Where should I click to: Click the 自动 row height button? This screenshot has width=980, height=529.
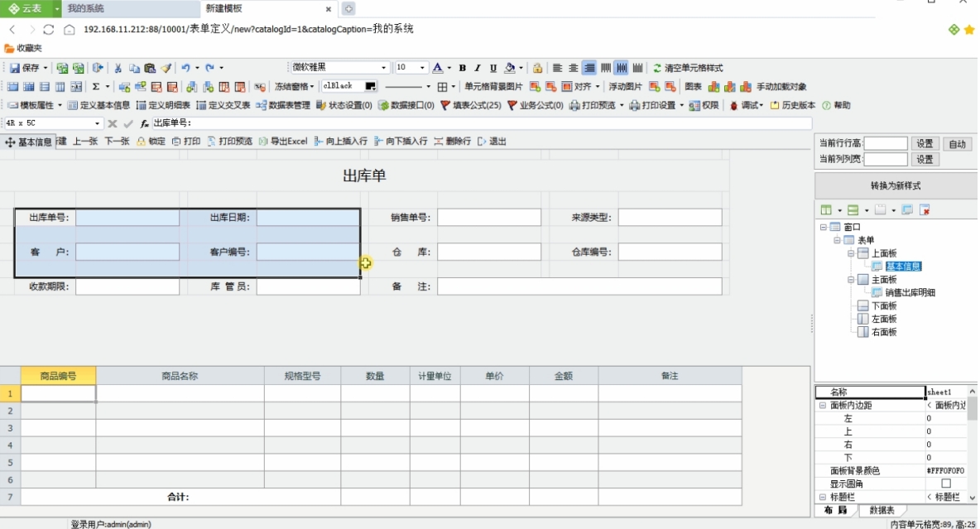click(958, 144)
